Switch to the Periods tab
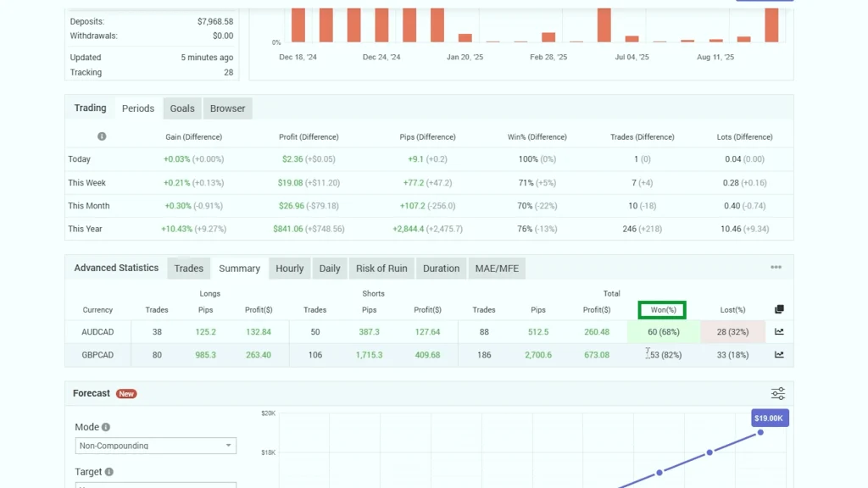The height and width of the screenshot is (488, 868). 138,108
